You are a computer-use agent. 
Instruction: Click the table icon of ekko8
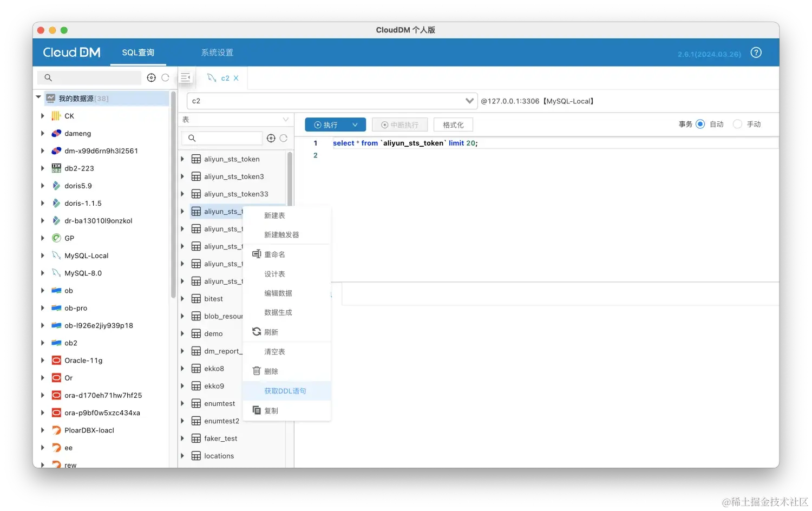click(196, 369)
